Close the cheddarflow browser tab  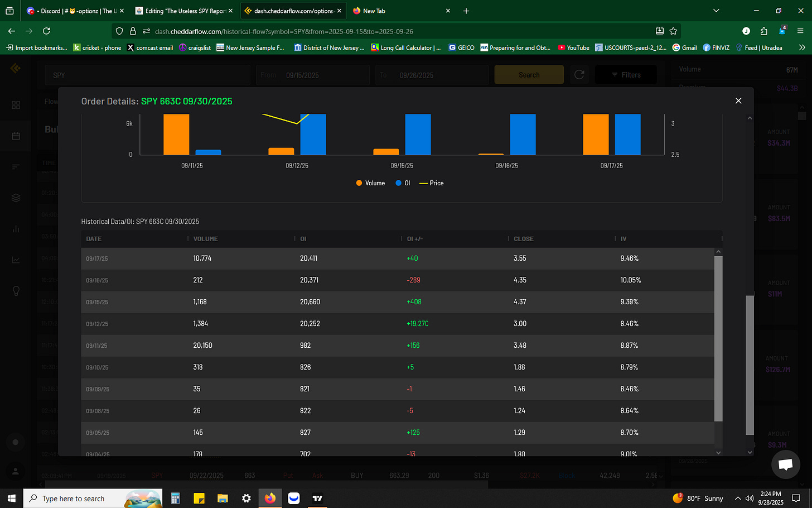tap(339, 11)
